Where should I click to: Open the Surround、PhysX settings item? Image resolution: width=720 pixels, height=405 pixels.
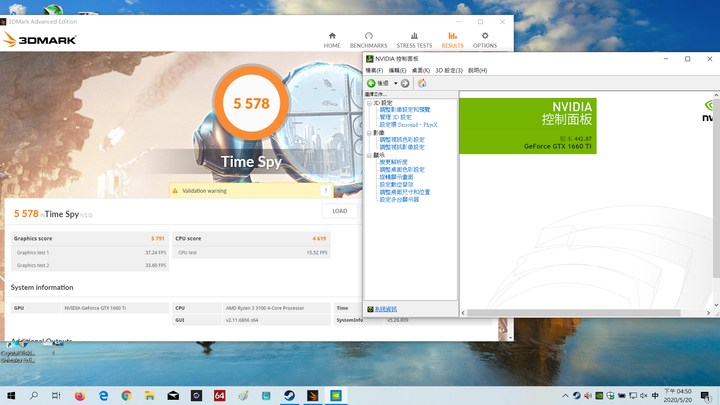408,124
